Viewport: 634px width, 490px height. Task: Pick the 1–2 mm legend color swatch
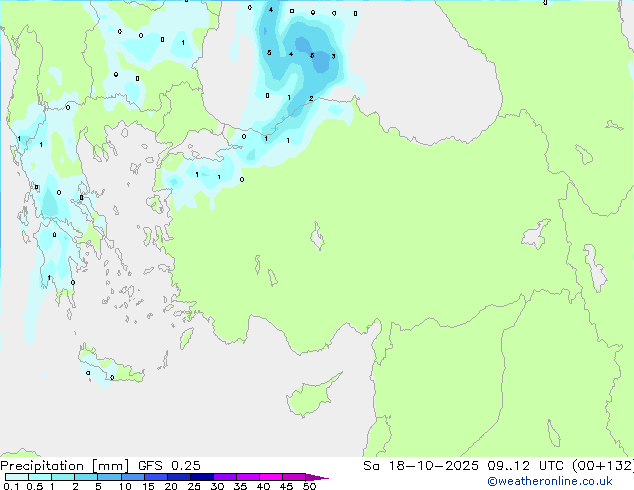point(63,477)
